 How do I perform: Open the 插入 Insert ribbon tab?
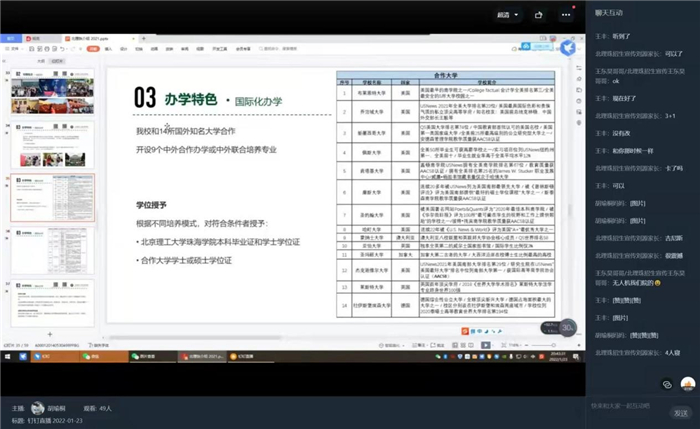click(108, 49)
